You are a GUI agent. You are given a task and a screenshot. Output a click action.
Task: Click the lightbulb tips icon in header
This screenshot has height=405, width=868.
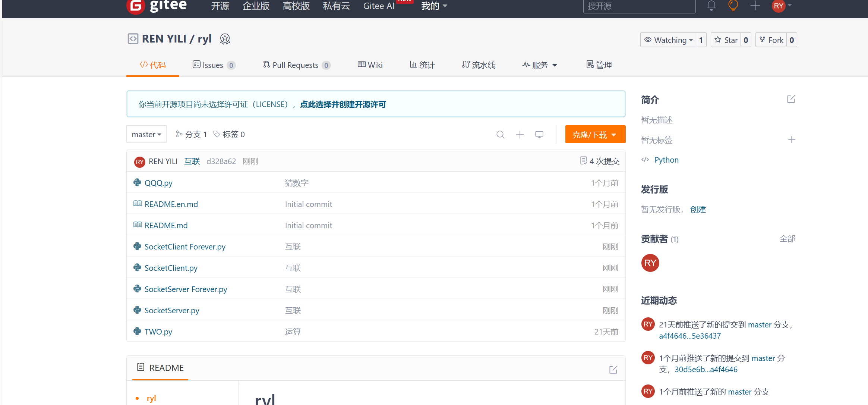click(x=733, y=6)
